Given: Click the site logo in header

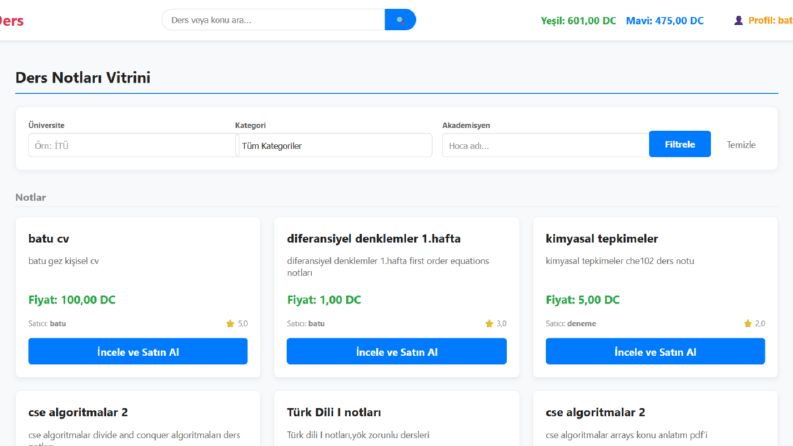Looking at the screenshot, I should tap(12, 21).
